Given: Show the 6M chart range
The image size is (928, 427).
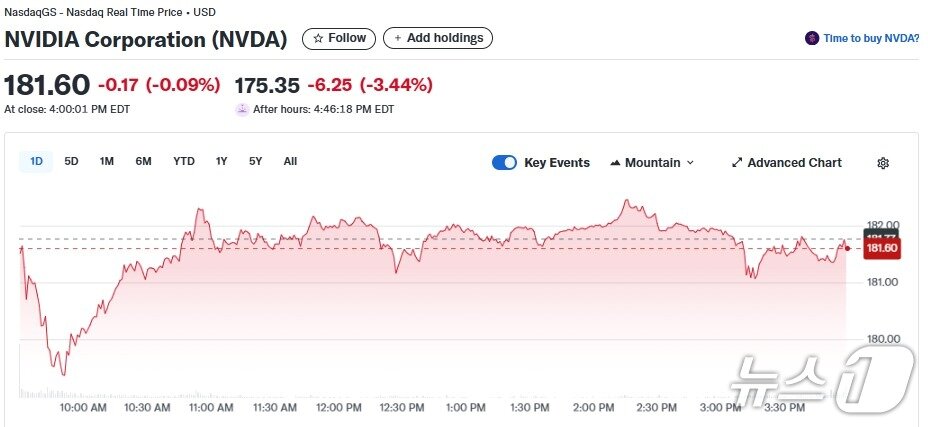Looking at the screenshot, I should coord(143,161).
